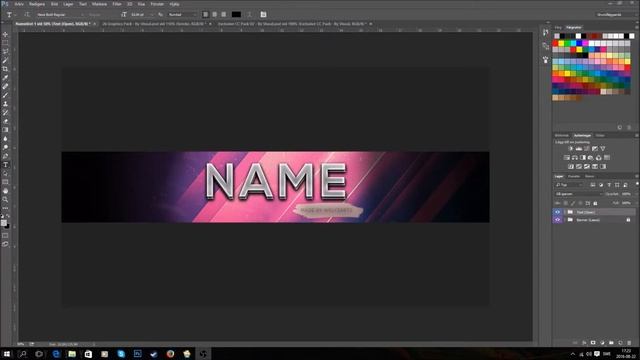The height and width of the screenshot is (360, 640).
Task: Expand the Banner layer group
Action: (x=565, y=220)
